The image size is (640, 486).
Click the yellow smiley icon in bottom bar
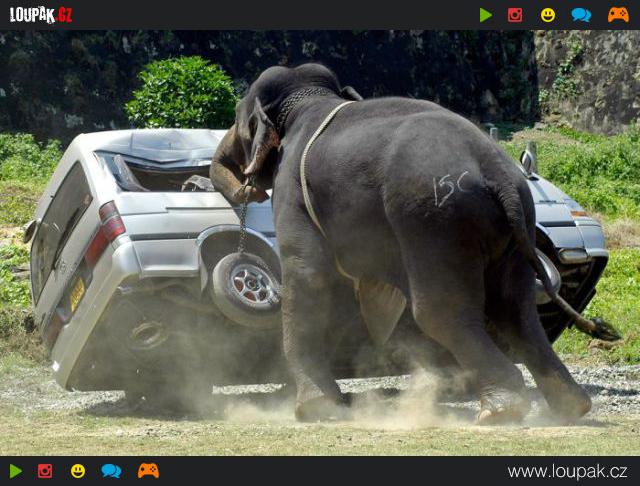77,471
